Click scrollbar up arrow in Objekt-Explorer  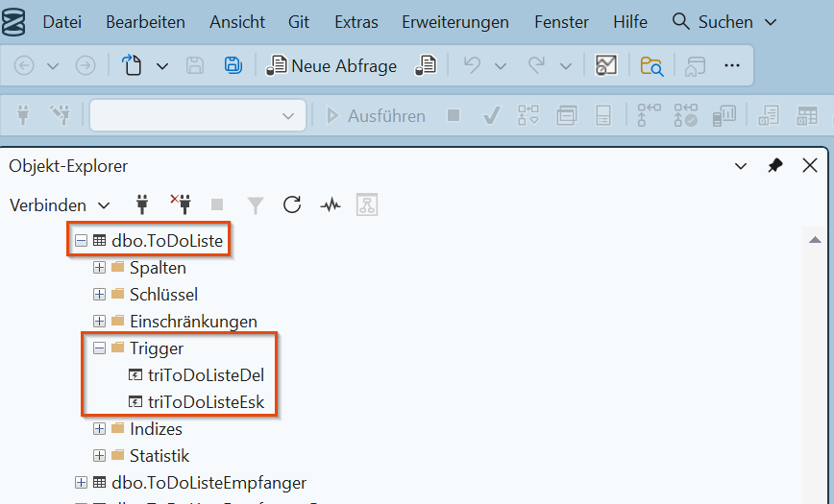click(x=815, y=240)
